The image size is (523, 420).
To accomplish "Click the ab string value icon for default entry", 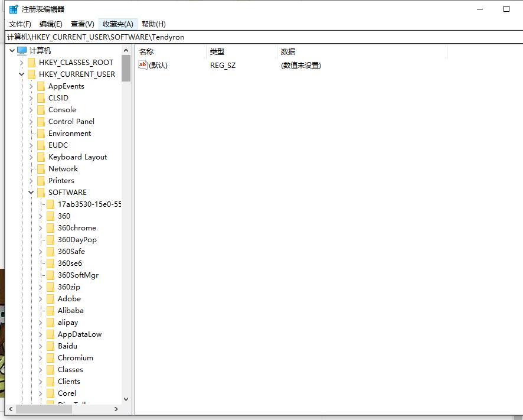I will [x=143, y=65].
